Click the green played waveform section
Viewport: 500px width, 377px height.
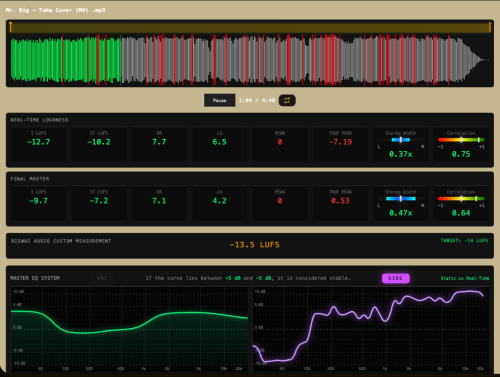point(66,60)
